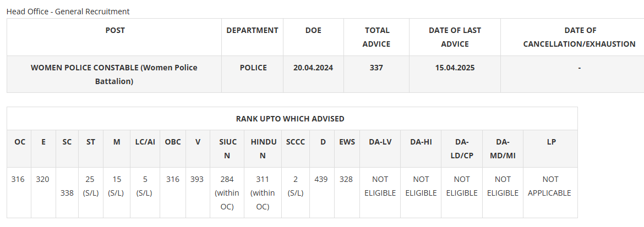The width and height of the screenshot is (644, 227).
Task: Click the RANK UPTO WHICH ADVISED heading
Action: coord(290,119)
